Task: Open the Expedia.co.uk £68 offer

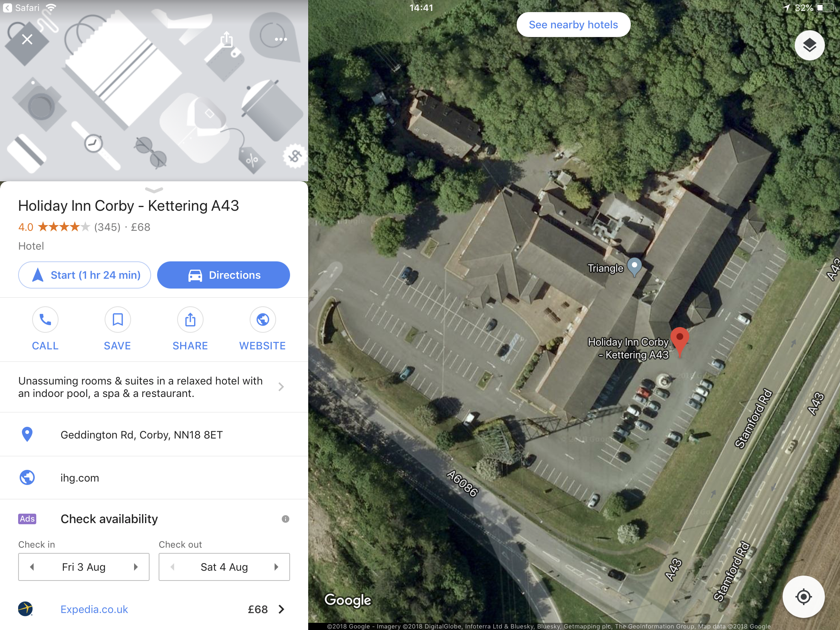Action: click(154, 609)
